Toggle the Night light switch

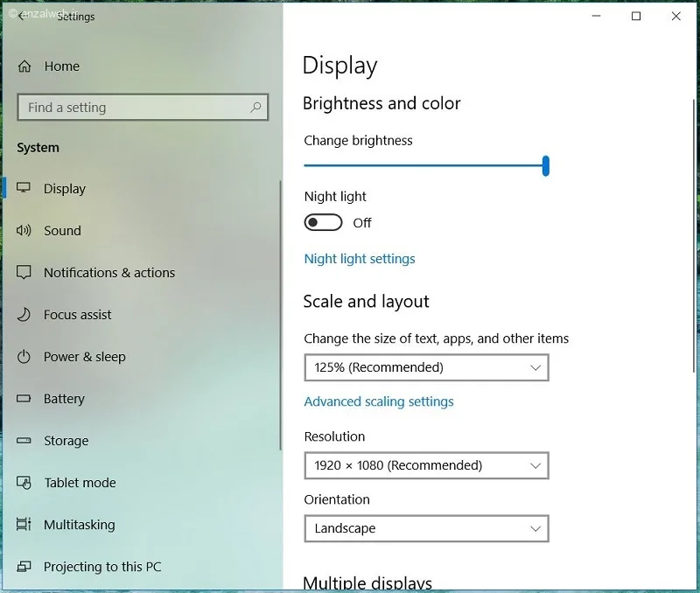(323, 222)
